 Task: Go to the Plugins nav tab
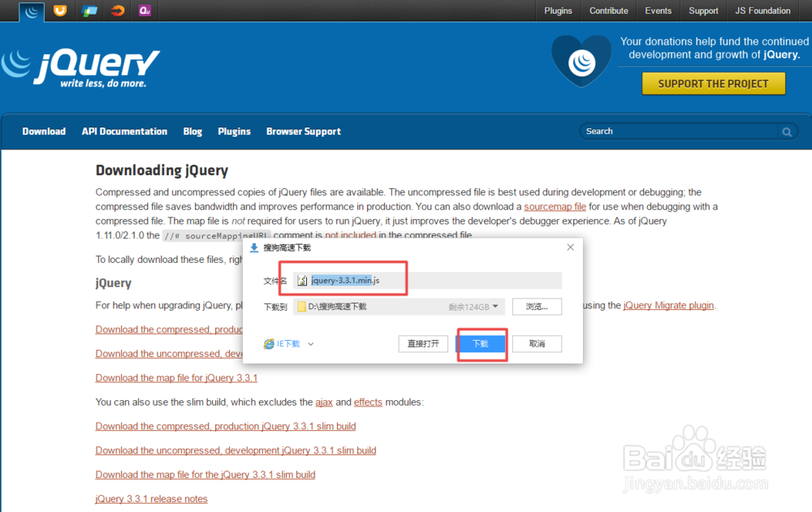coord(234,131)
